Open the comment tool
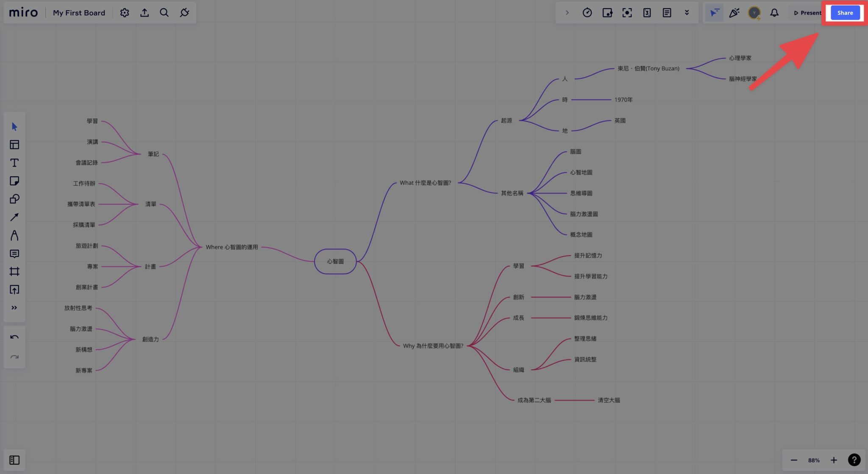This screenshot has height=474, width=868. coord(14,254)
